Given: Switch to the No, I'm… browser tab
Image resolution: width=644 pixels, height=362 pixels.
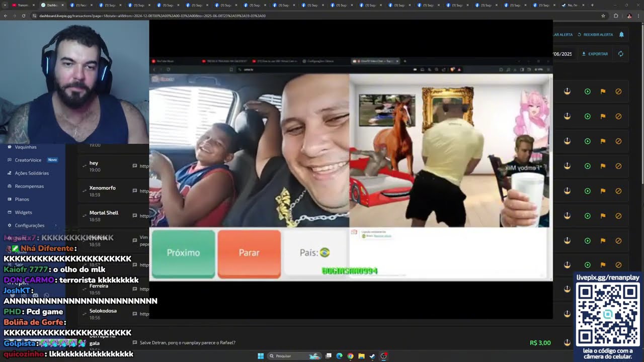Looking at the screenshot, I should [x=573, y=5].
